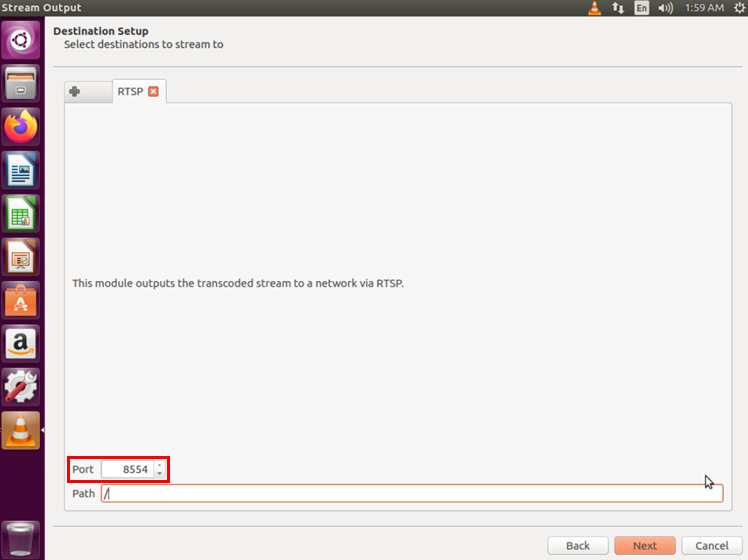
Task: Open En keyboard layout indicator
Action: (642, 8)
